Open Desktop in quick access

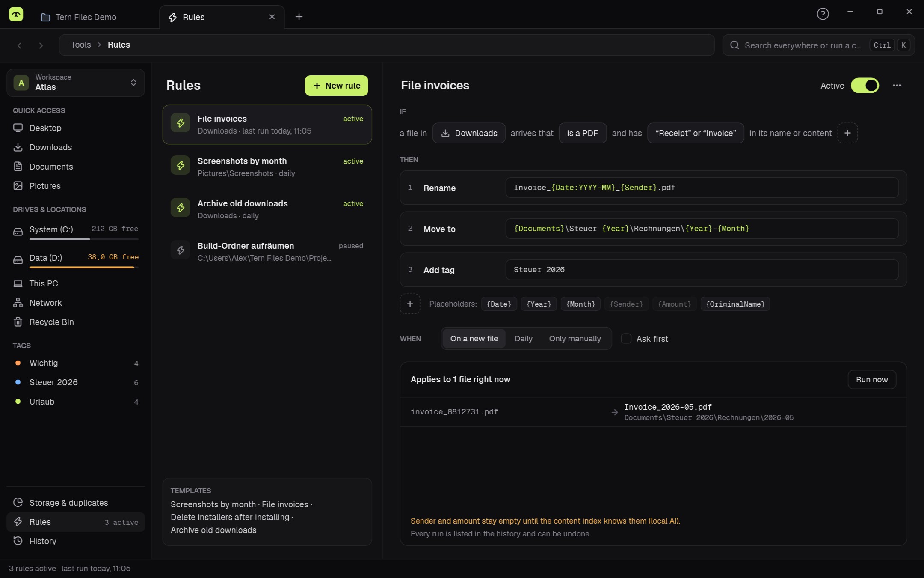(76, 128)
